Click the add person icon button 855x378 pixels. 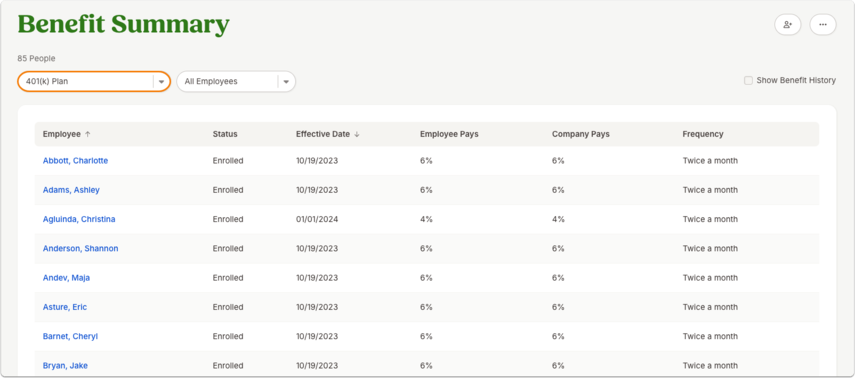point(787,25)
